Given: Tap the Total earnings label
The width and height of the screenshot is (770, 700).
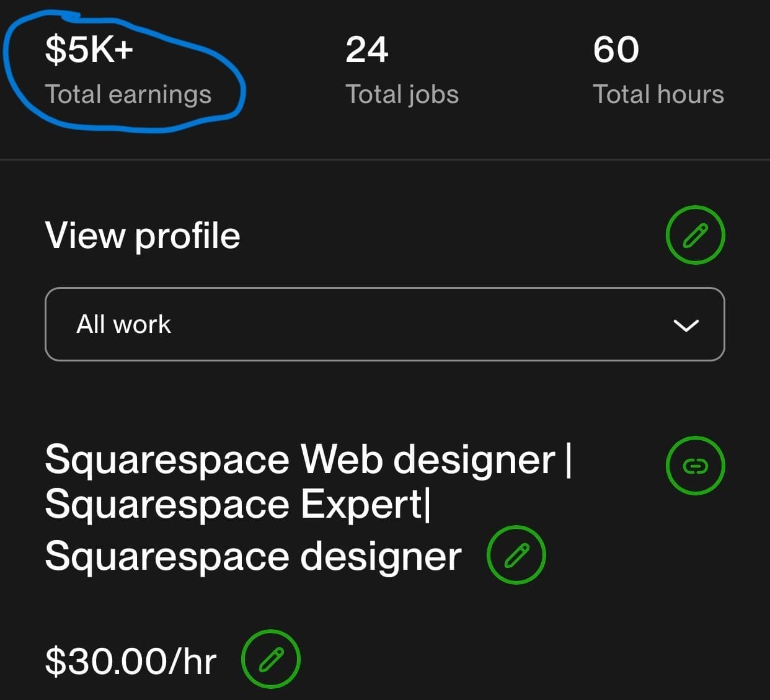Looking at the screenshot, I should tap(128, 94).
